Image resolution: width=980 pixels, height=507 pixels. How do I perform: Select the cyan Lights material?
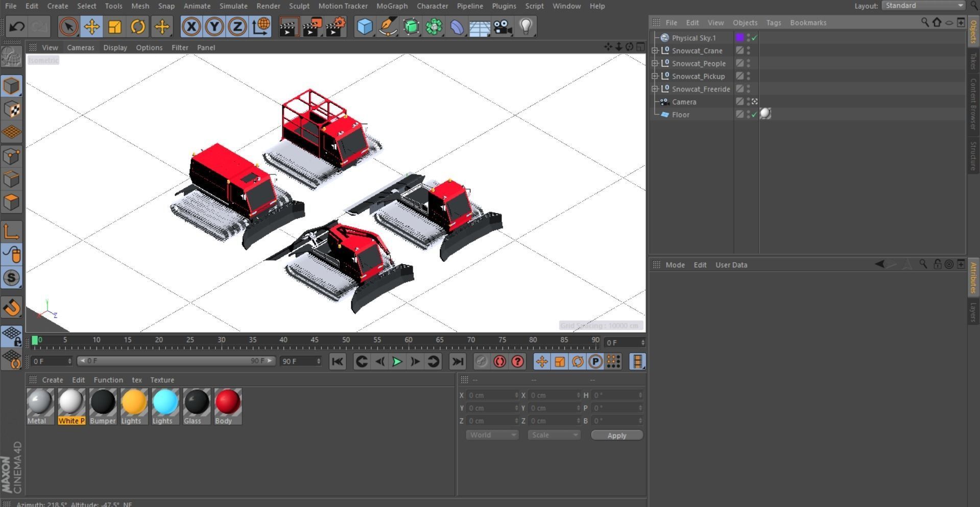(x=165, y=406)
